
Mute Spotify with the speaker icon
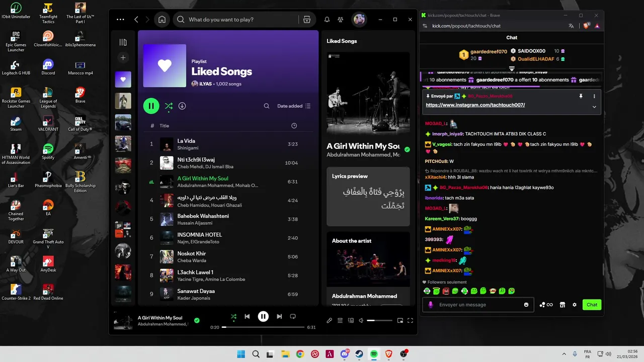[361, 320]
